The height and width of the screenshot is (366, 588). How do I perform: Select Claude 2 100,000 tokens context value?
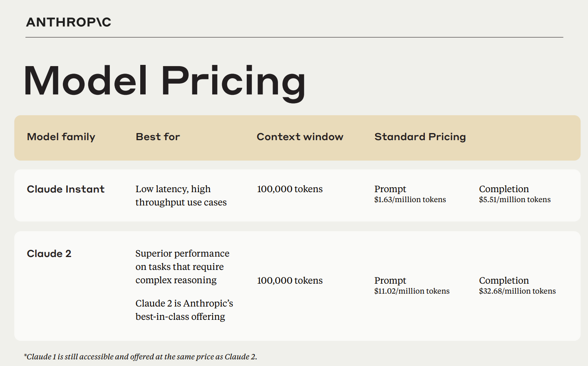(x=290, y=280)
